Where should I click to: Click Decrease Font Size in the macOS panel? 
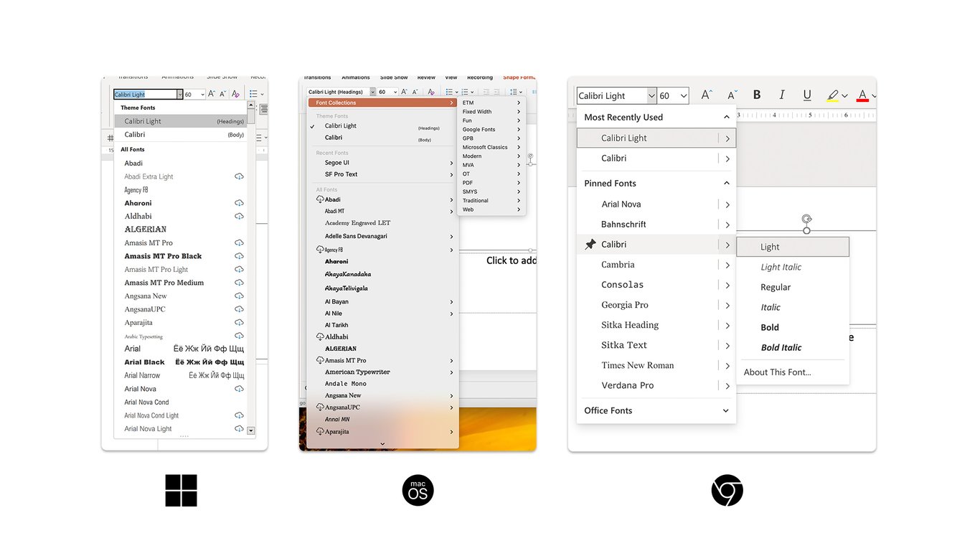point(415,92)
